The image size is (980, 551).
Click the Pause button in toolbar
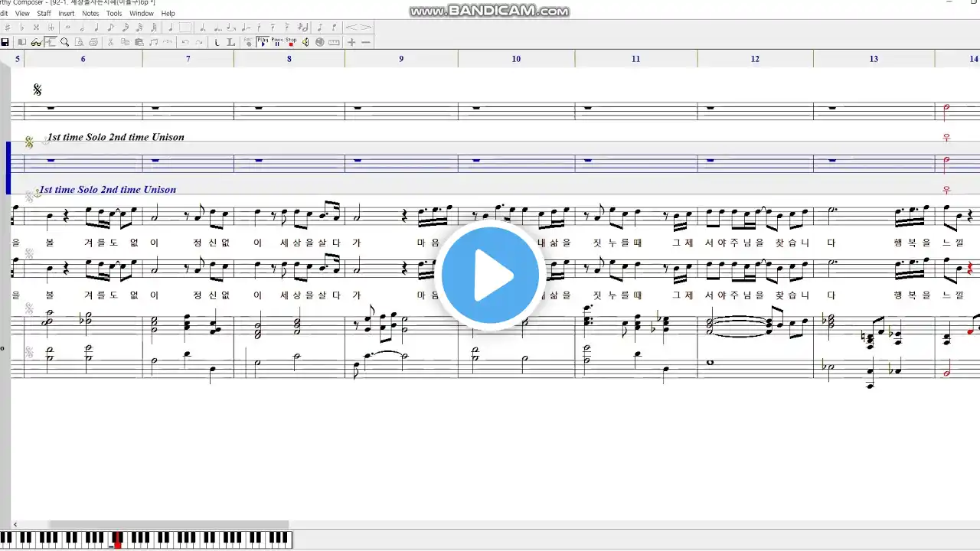click(277, 42)
